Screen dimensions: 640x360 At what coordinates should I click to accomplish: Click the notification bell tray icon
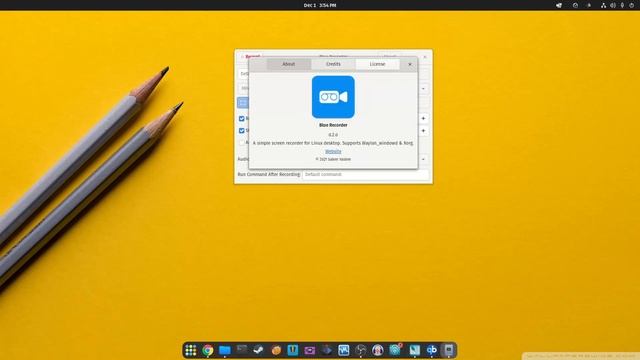[589, 5]
